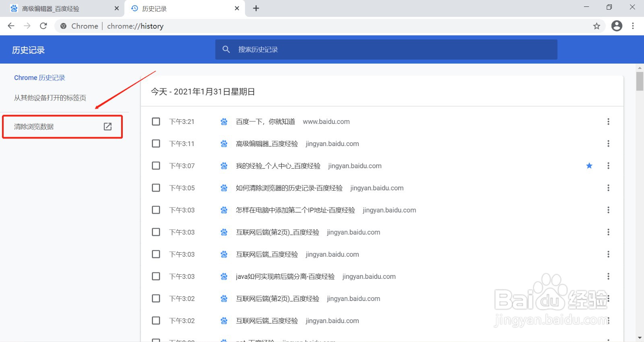Open the java如何实现前后端分离-百度经验 link
The width and height of the screenshot is (644, 342).
285,276
